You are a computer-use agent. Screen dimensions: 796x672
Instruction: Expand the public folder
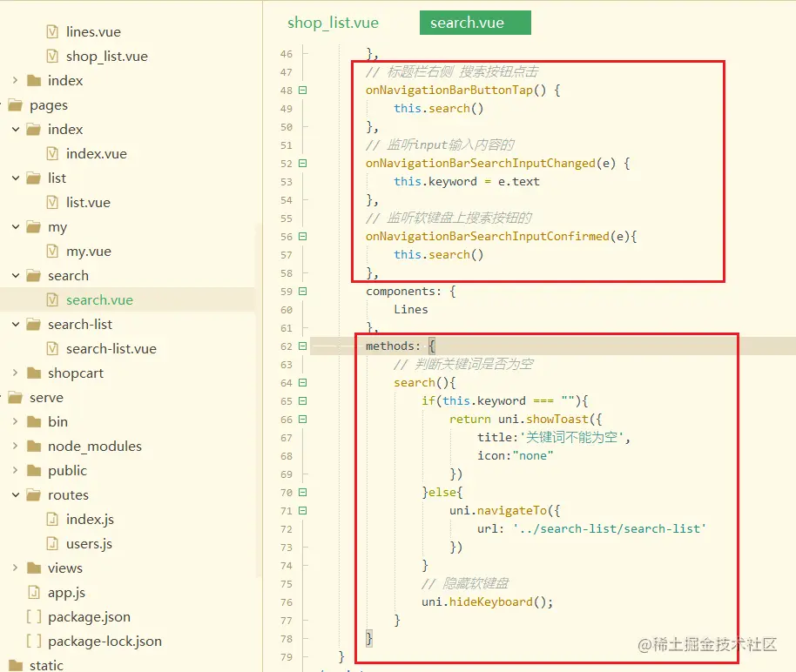click(15, 471)
